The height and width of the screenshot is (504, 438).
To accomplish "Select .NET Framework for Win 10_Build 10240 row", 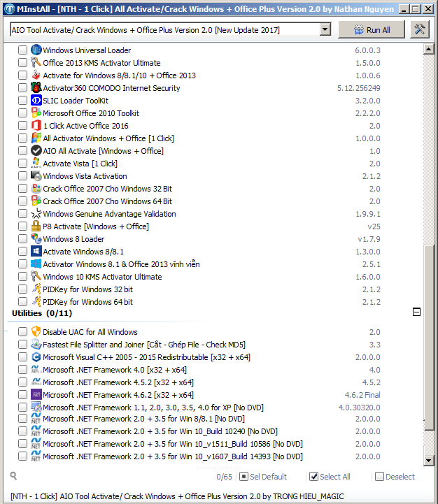I will pos(199,431).
